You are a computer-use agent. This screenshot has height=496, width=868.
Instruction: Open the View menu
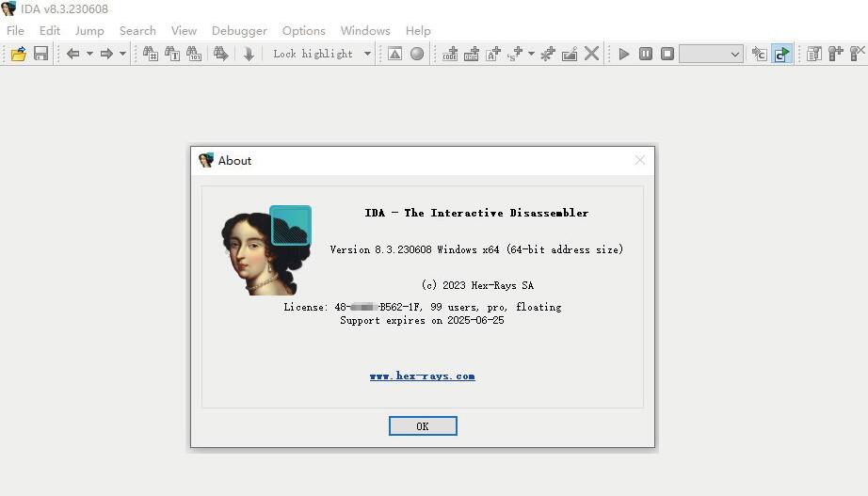tap(184, 30)
